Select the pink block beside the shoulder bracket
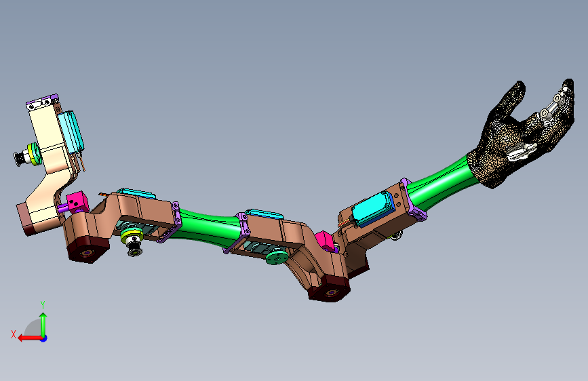Viewport: 588px width, 381px height. (x=77, y=202)
